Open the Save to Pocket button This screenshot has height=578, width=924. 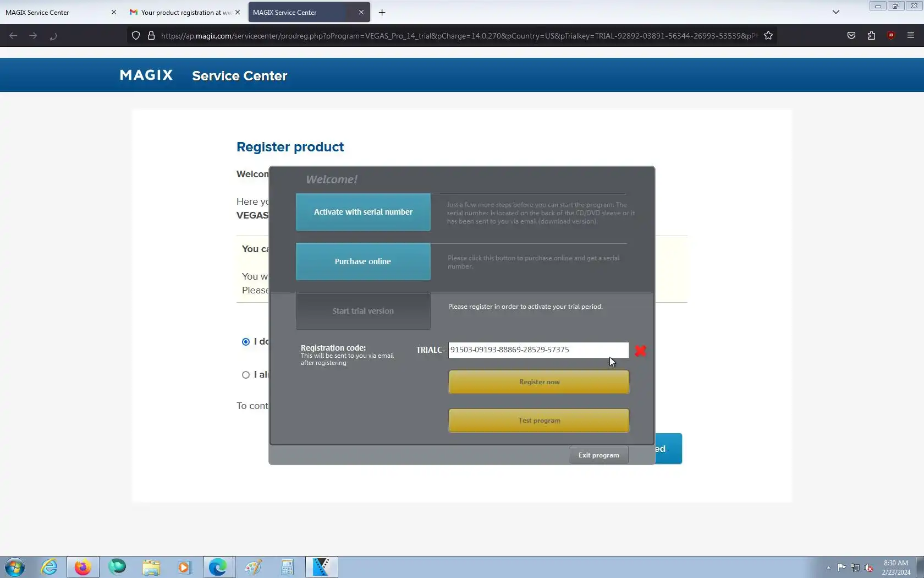tap(851, 36)
